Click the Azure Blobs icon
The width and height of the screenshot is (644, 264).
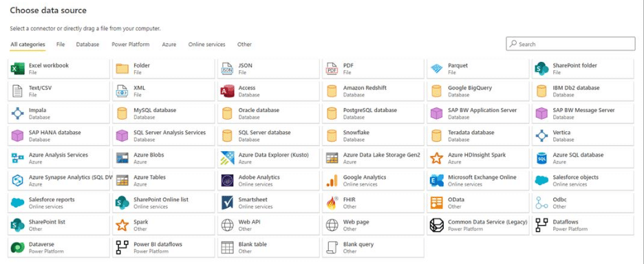click(x=122, y=158)
